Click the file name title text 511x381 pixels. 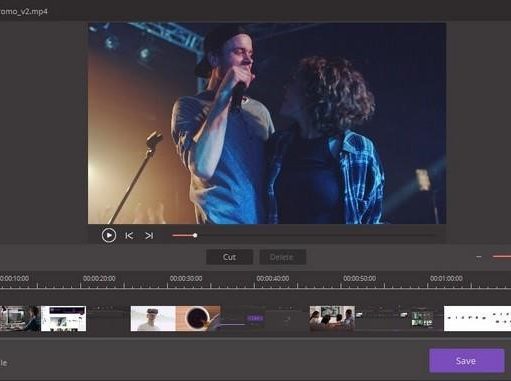click(x=23, y=11)
